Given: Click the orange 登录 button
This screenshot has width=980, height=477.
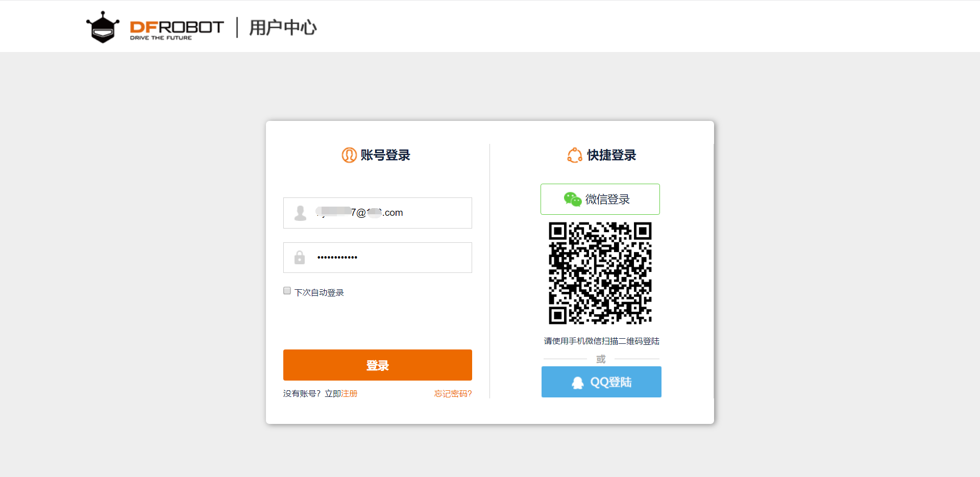Looking at the screenshot, I should point(378,365).
